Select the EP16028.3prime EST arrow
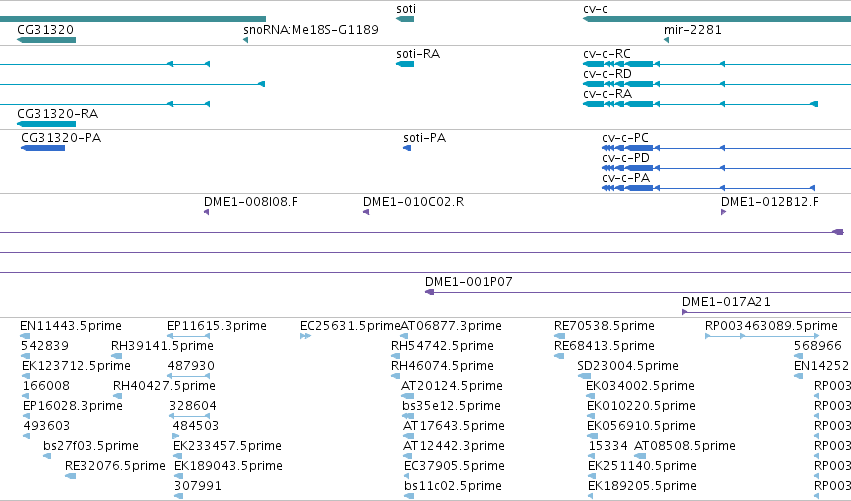 point(27,416)
